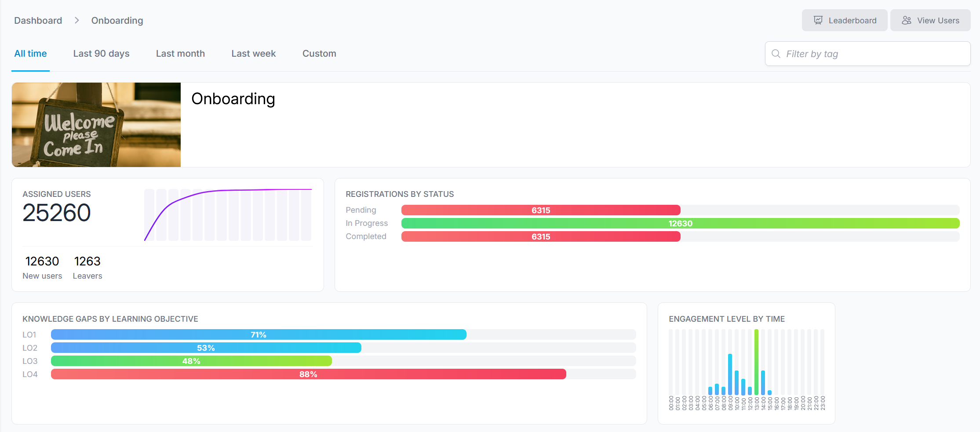
Task: Select the LO4 88% knowledge gap bar
Action: pos(308,374)
